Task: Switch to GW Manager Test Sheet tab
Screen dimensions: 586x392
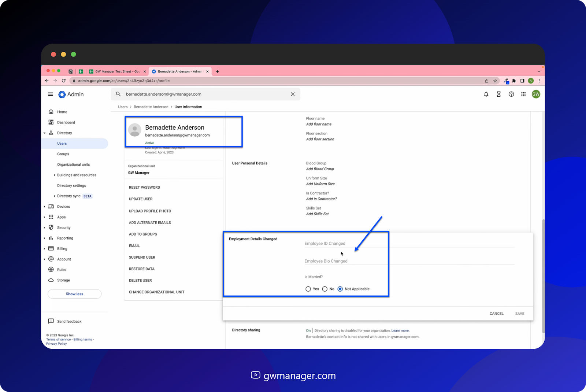Action: click(117, 71)
